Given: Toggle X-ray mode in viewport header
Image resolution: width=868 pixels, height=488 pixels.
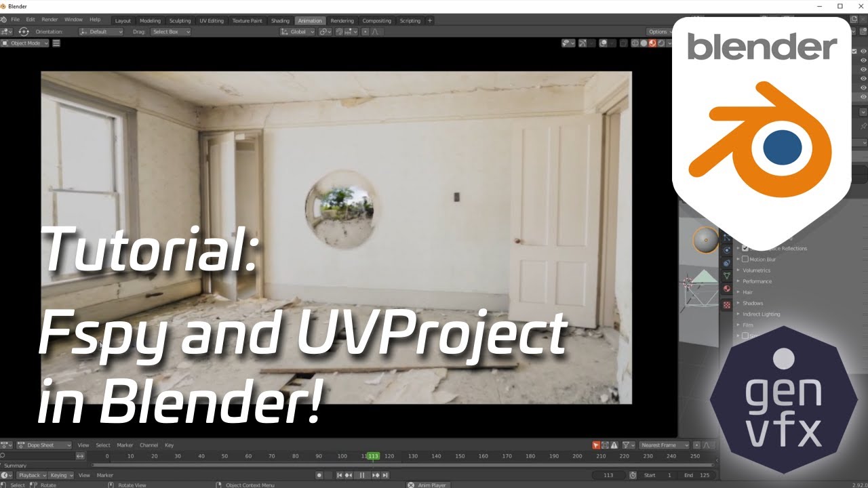Looking at the screenshot, I should [623, 43].
